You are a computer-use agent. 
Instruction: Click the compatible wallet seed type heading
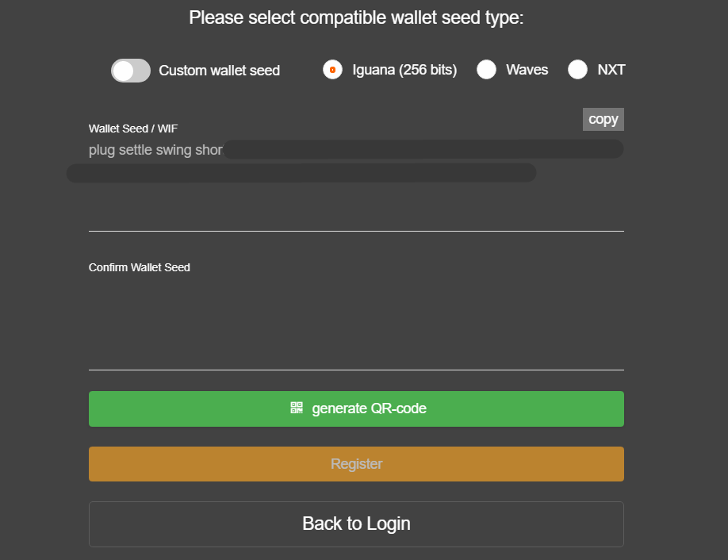tap(355, 17)
